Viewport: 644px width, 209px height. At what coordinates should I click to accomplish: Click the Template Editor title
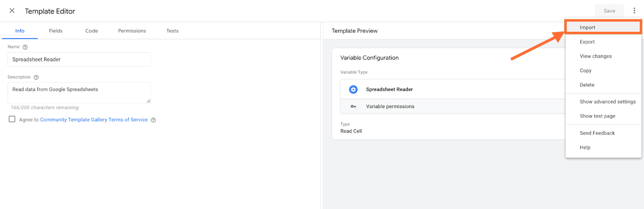[x=50, y=11]
